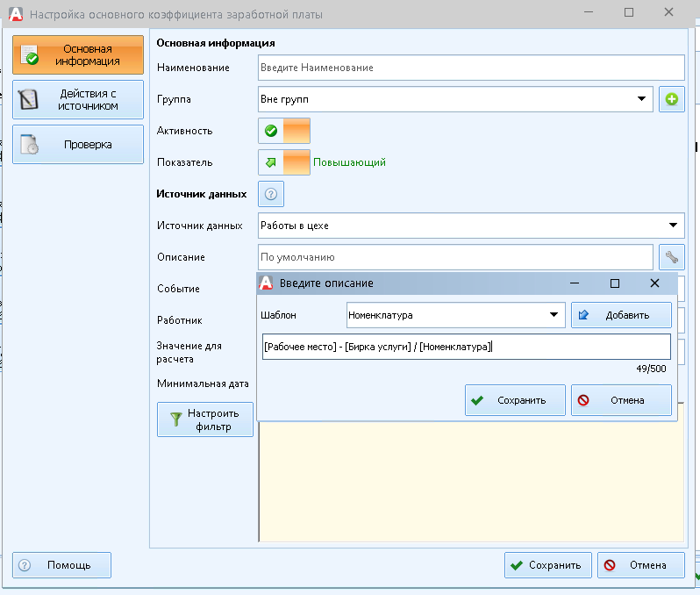Click main window Отмена button
Screen dimensions: 700x595
[641, 565]
